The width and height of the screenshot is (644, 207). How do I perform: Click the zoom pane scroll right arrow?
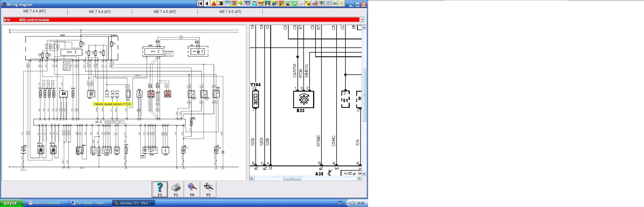click(359, 178)
